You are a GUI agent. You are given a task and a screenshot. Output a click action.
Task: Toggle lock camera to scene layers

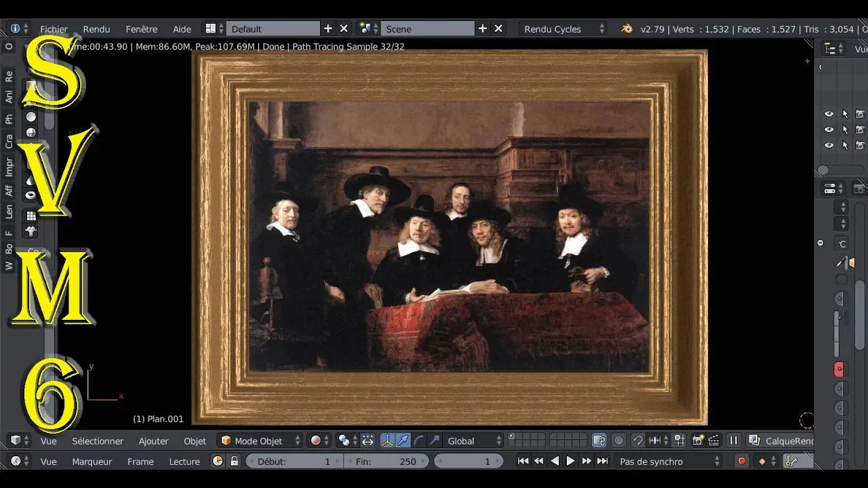[x=599, y=441]
